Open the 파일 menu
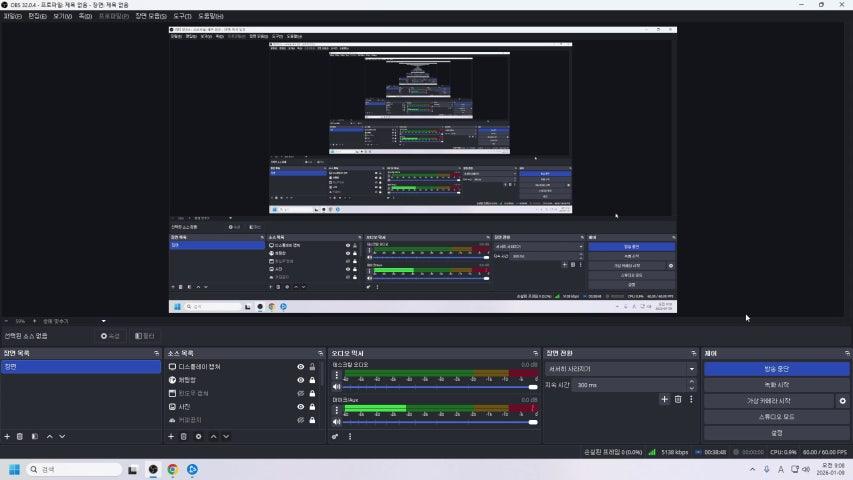This screenshot has height=480, width=853. [12, 16]
